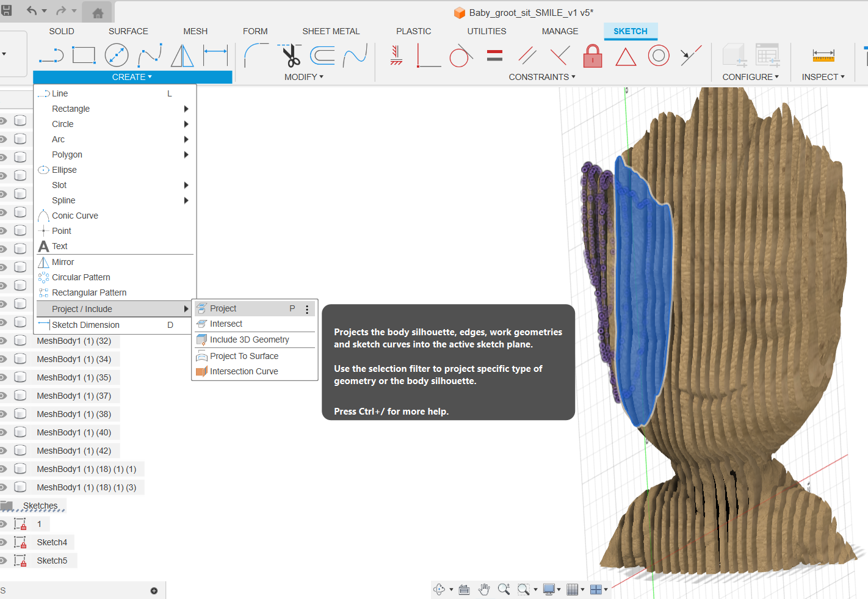868x599 pixels.
Task: Select the Perpendicular constraint icon
Action: [x=560, y=56]
